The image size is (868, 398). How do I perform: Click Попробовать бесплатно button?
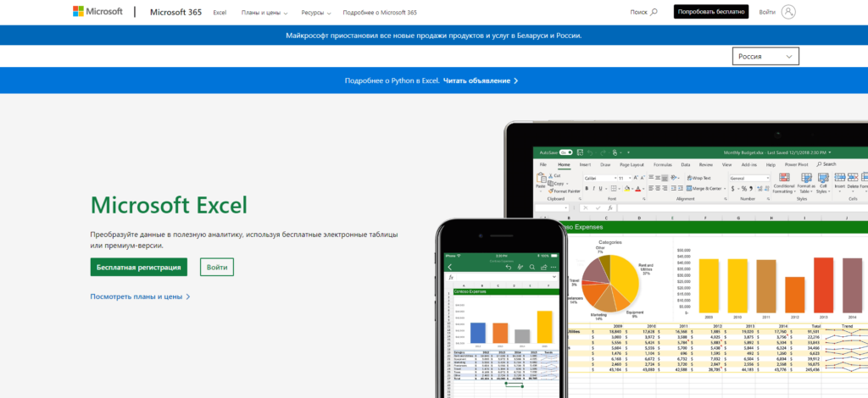pyautogui.click(x=711, y=12)
